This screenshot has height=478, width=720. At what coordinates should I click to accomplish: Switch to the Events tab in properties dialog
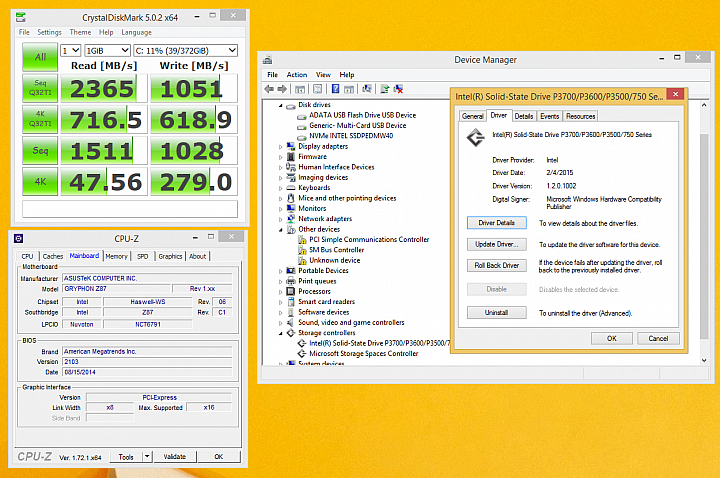click(x=549, y=116)
